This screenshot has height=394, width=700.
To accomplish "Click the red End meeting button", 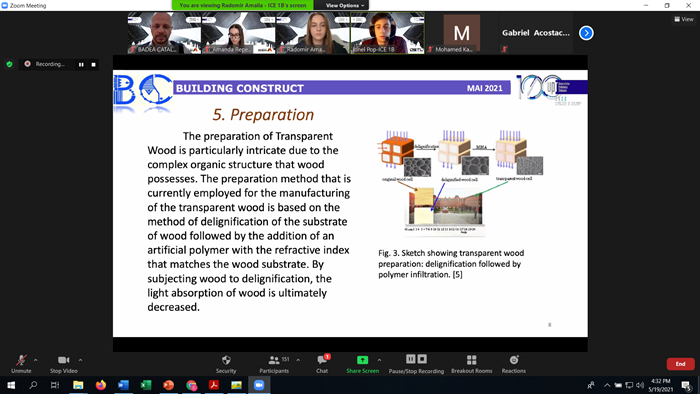I will tap(680, 364).
